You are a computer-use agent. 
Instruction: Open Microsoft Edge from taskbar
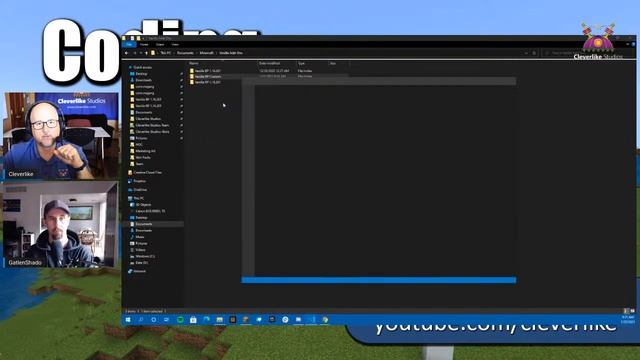point(207,320)
